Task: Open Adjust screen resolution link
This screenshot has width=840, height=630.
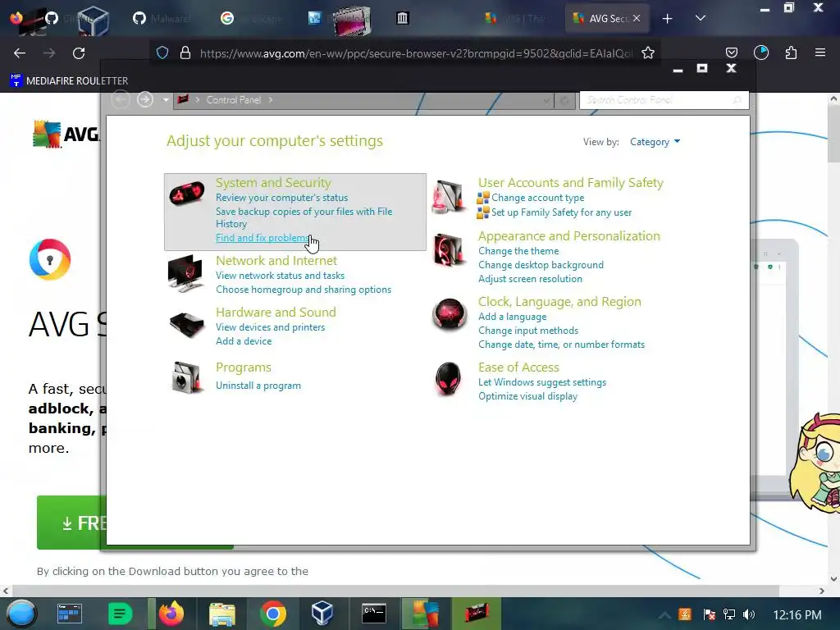Action: (530, 279)
